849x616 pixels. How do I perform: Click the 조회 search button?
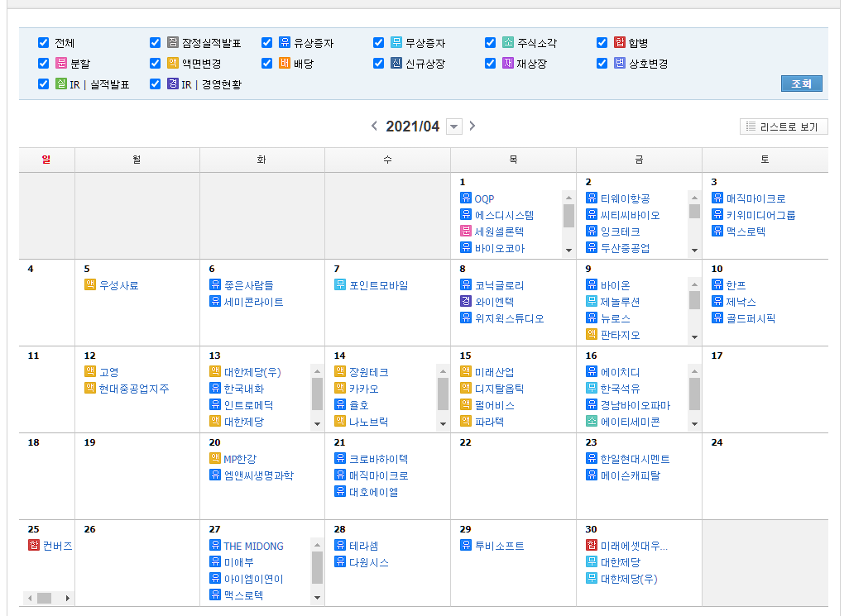coord(801,84)
